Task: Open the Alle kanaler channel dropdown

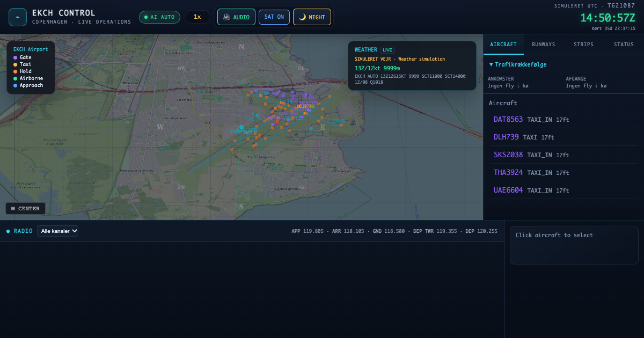Action: 58,231
